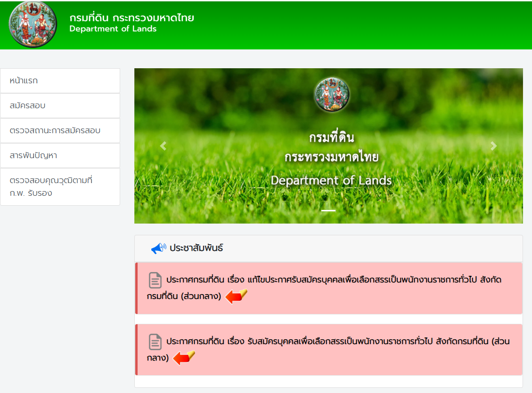Advance the carousel with the right chevron
Viewport: 532px width, 393px height.
click(x=494, y=146)
